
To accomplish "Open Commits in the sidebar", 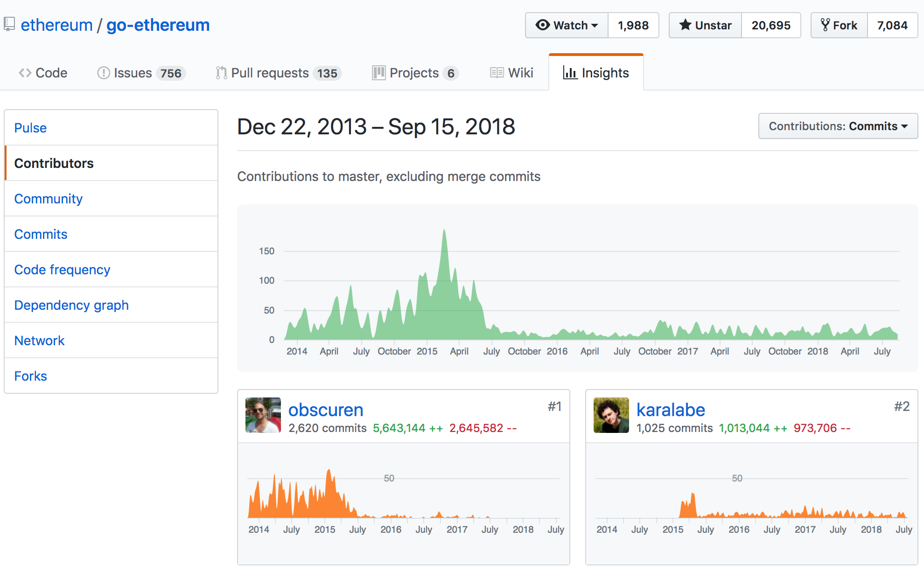I will point(111,234).
